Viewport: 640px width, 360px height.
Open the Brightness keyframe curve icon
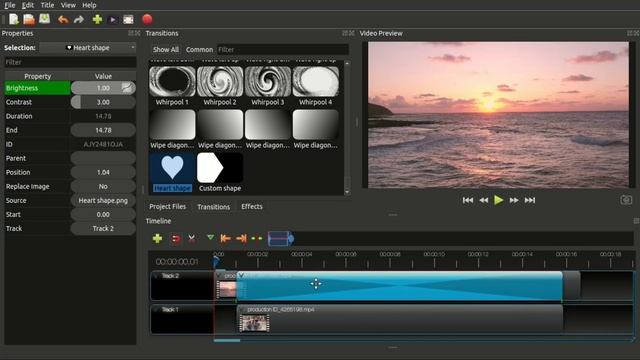pyautogui.click(x=127, y=88)
